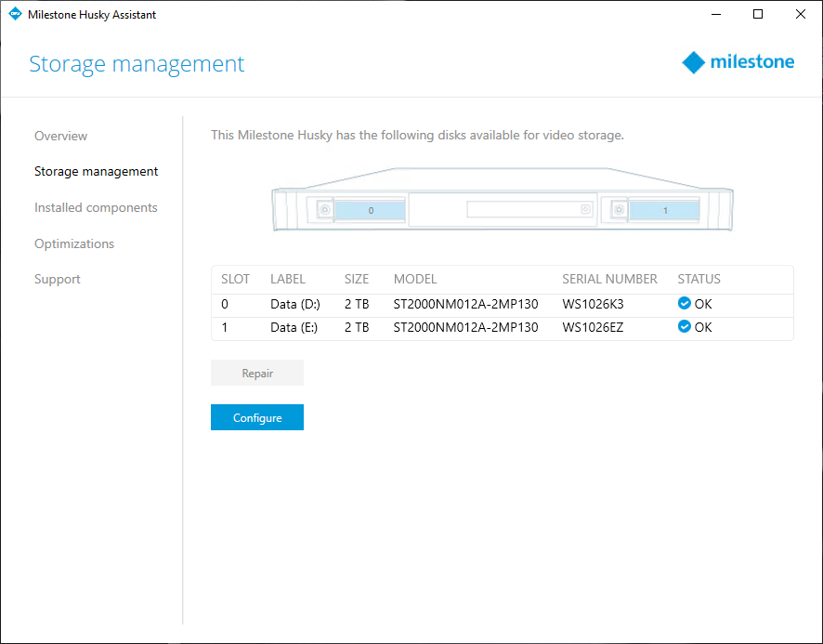Click the lock icon beside drive bay 1
The image size is (823, 644).
coord(620,210)
